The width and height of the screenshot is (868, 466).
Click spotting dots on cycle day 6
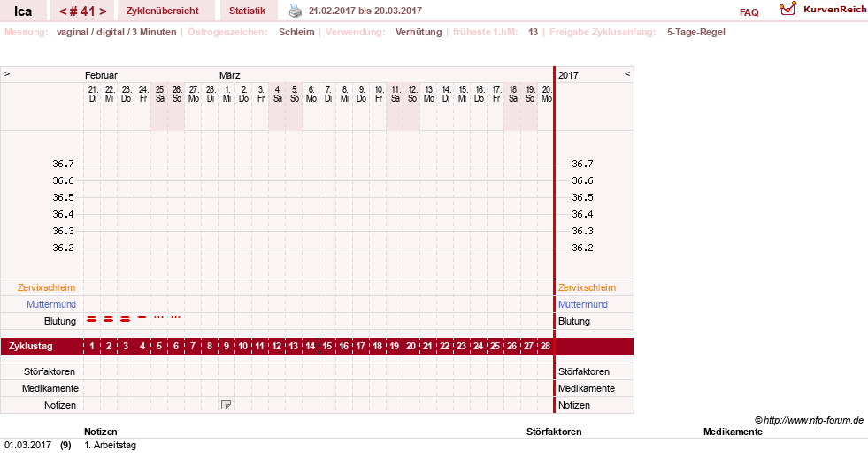pyautogui.click(x=175, y=317)
